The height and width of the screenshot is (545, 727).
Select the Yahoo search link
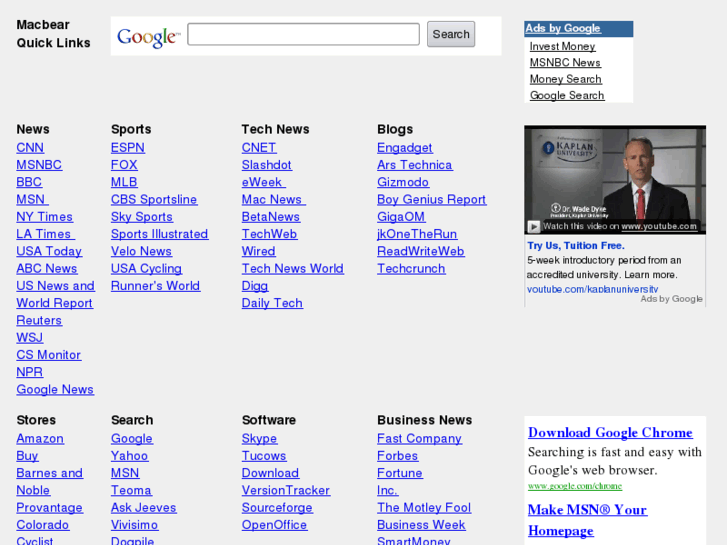point(129,456)
